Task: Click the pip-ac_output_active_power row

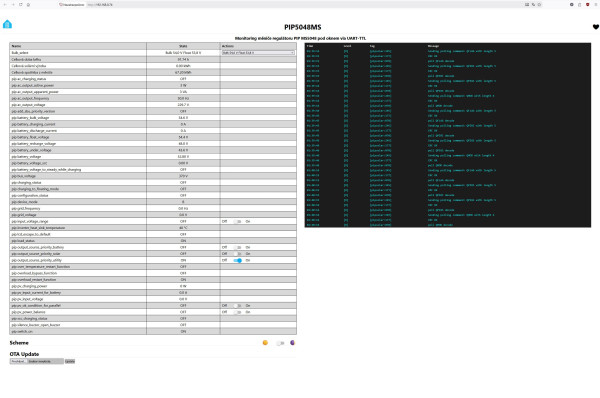Action: (x=153, y=85)
